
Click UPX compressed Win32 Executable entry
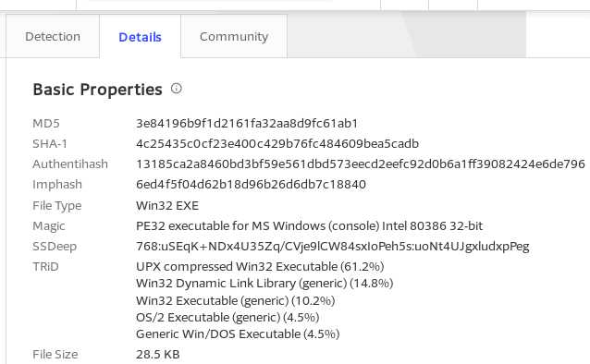[x=260, y=267]
